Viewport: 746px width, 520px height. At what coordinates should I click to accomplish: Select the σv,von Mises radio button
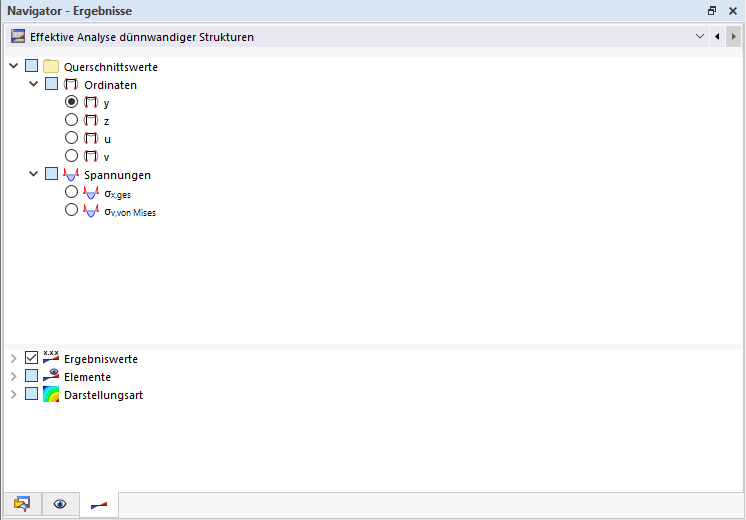[71, 210]
